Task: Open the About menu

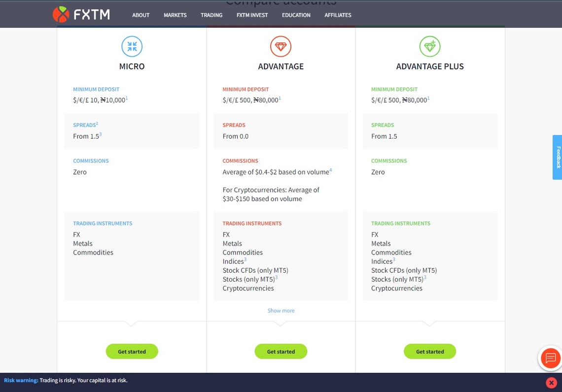Action: [x=141, y=15]
